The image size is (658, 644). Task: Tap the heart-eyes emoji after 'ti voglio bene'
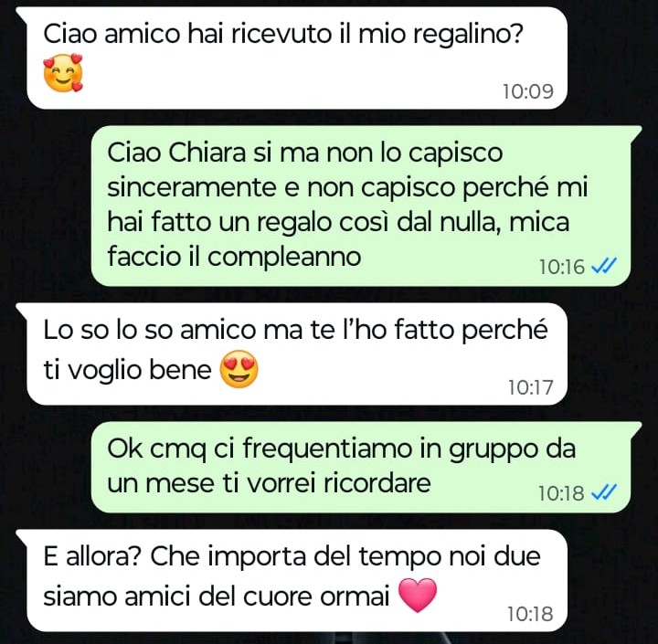239,369
